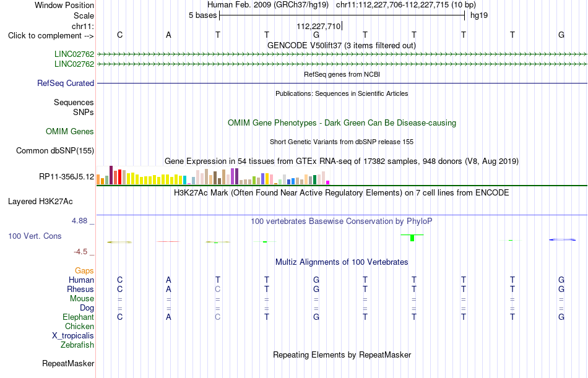
Task: Click the 'Human' species label in Multiz
Action: click(81, 280)
